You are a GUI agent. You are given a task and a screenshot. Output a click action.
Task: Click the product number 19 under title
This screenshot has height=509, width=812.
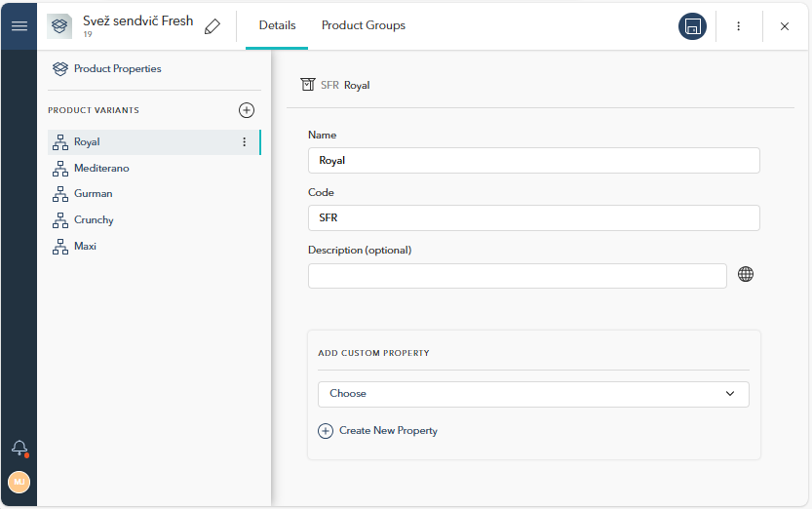pos(88,34)
